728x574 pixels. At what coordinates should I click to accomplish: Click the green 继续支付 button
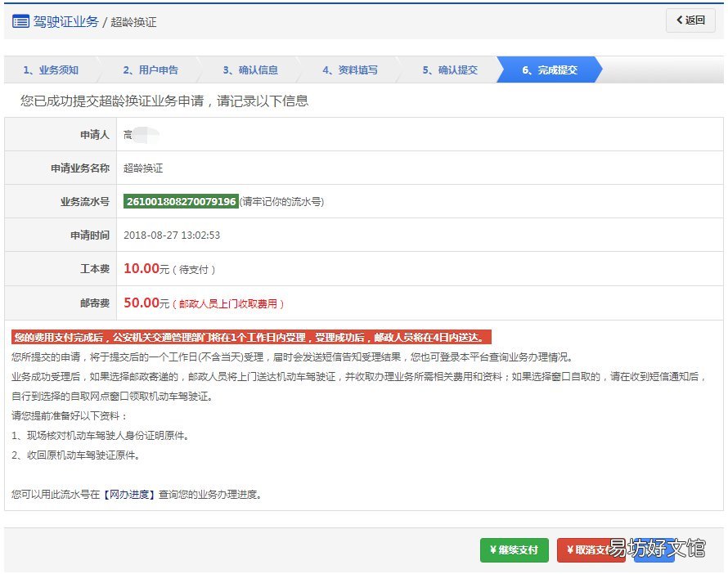[514, 549]
